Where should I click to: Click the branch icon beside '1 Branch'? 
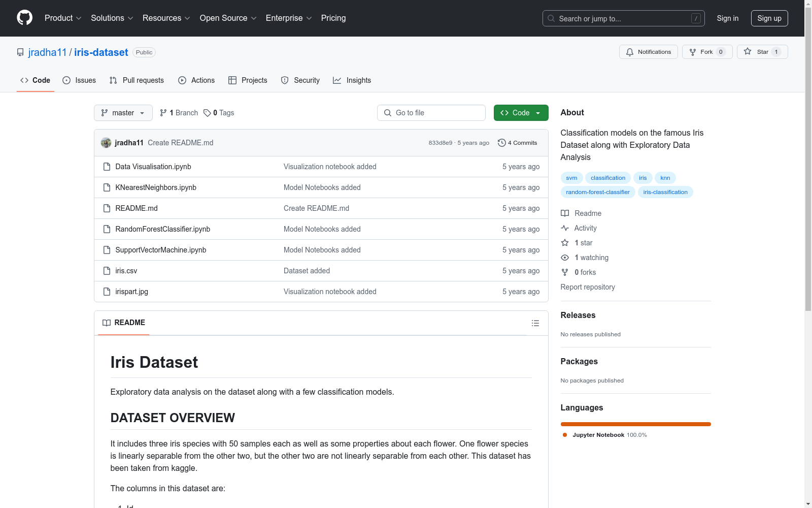(x=163, y=113)
